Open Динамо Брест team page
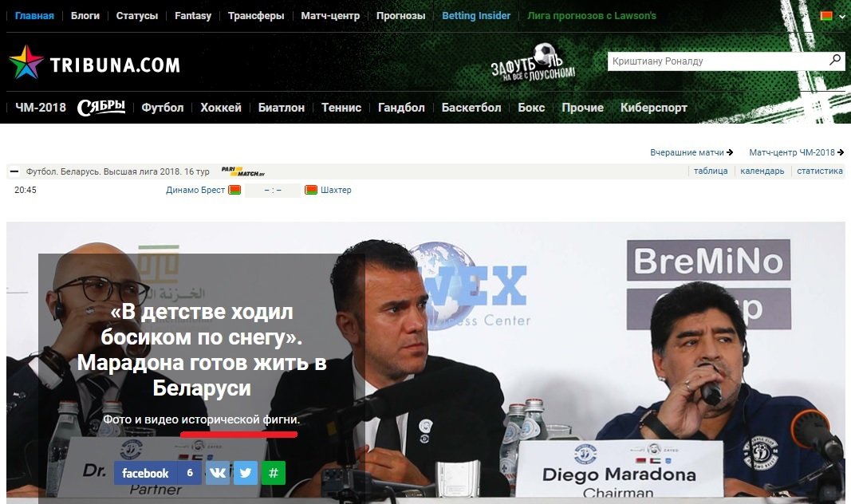This screenshot has width=851, height=504. (x=195, y=190)
